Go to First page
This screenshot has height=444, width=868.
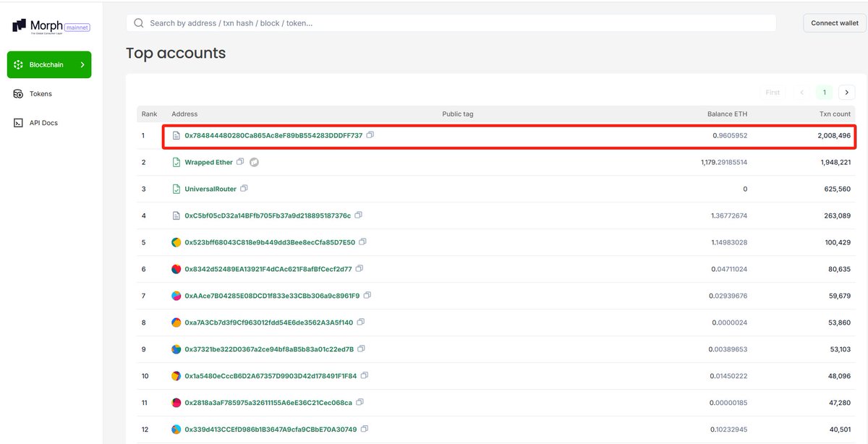773,93
